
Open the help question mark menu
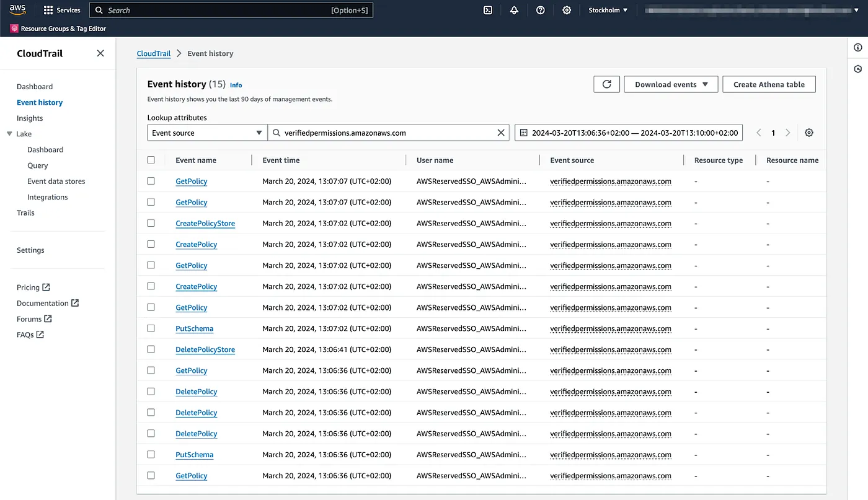[541, 10]
